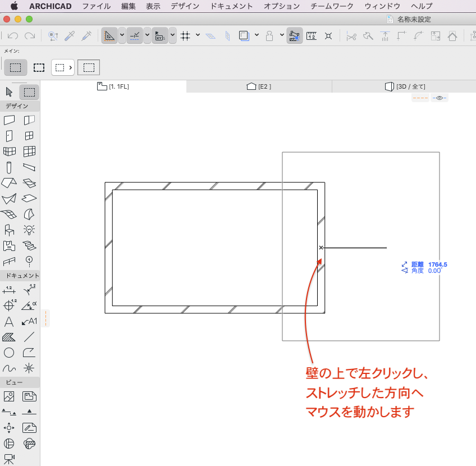The width and height of the screenshot is (476, 466).
Task: Choose the Roof tool
Action: point(9,183)
